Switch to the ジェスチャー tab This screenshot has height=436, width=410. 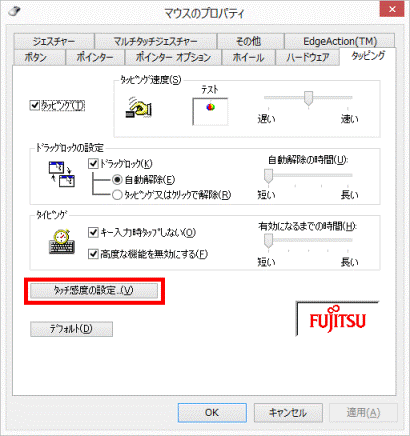[54, 41]
